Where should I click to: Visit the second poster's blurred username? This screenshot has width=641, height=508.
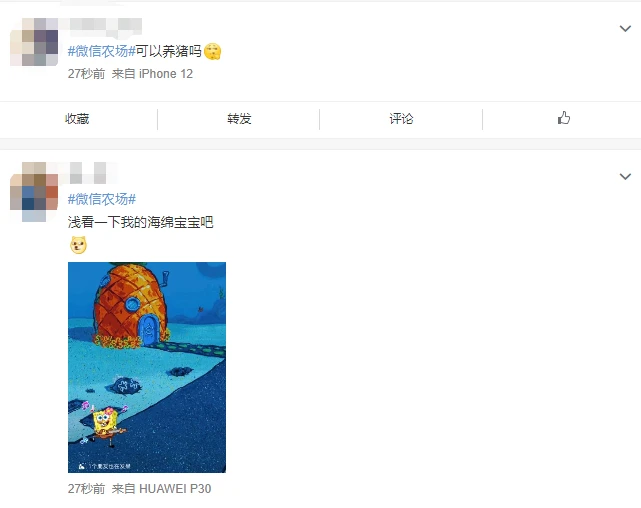coord(88,172)
